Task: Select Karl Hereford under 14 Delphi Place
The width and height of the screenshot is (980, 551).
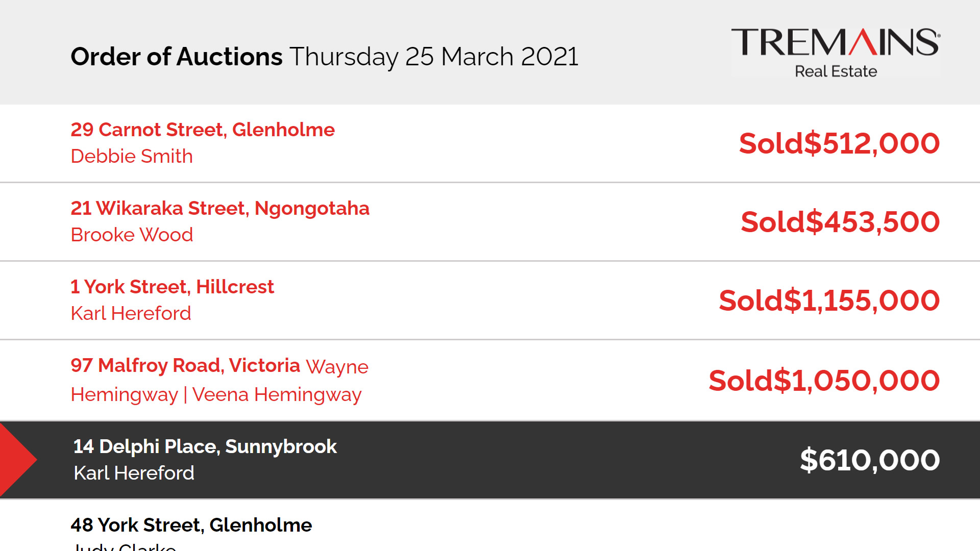Action: click(134, 473)
